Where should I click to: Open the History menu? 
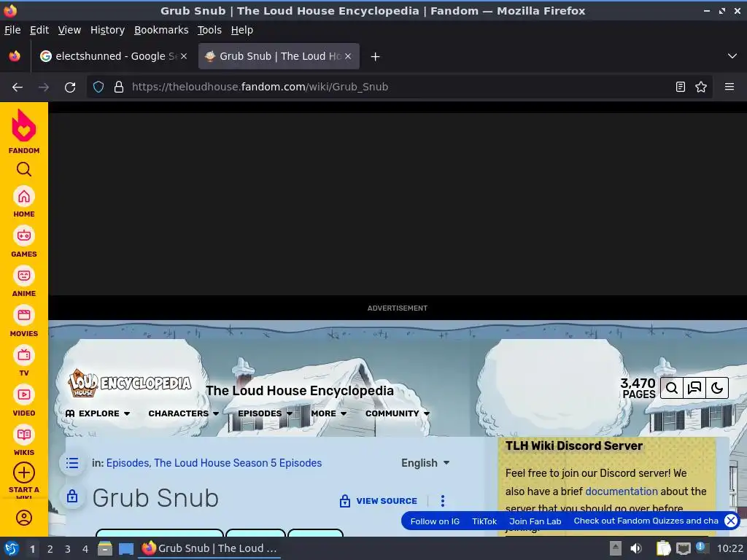[x=107, y=30]
